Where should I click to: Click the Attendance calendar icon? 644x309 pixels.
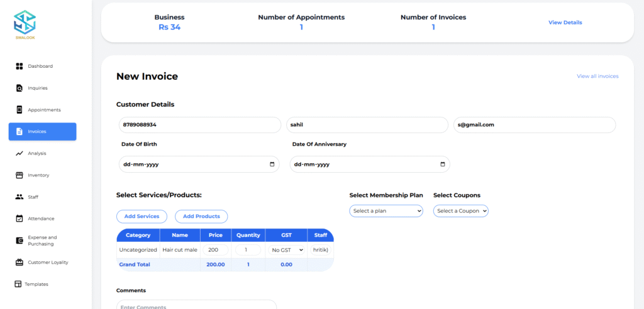click(x=19, y=219)
